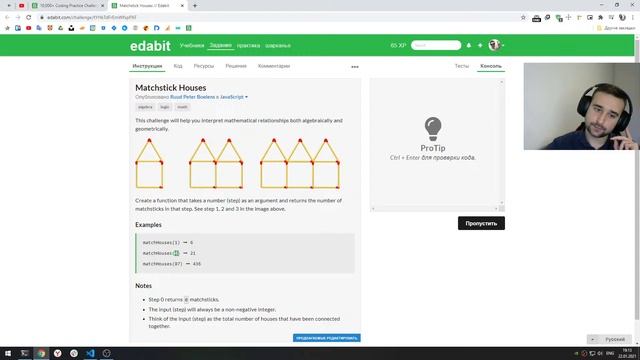Click in the edabit search field

[x=436, y=45]
